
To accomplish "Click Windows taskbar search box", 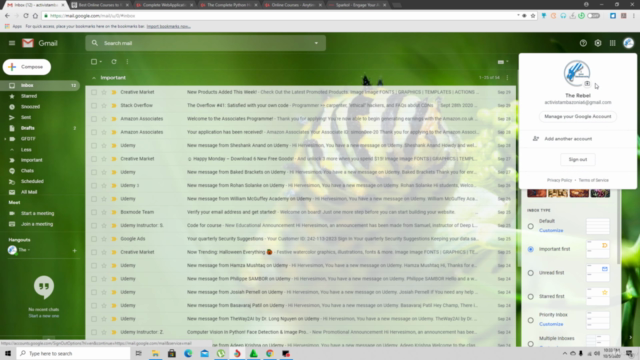I will pos(73,353).
